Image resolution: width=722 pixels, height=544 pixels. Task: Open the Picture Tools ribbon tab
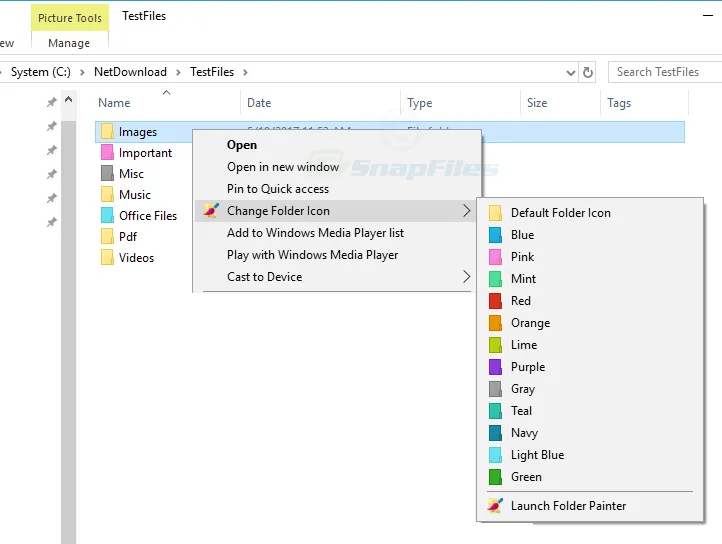tap(70, 18)
